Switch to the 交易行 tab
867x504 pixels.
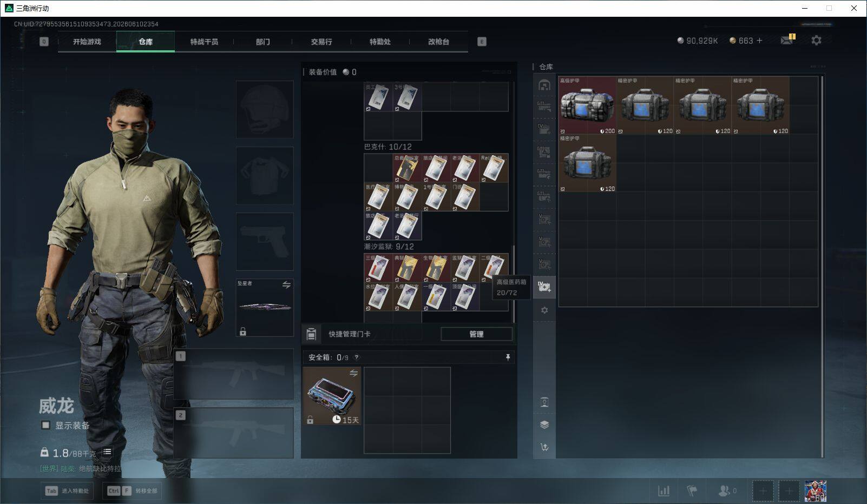[x=321, y=42]
